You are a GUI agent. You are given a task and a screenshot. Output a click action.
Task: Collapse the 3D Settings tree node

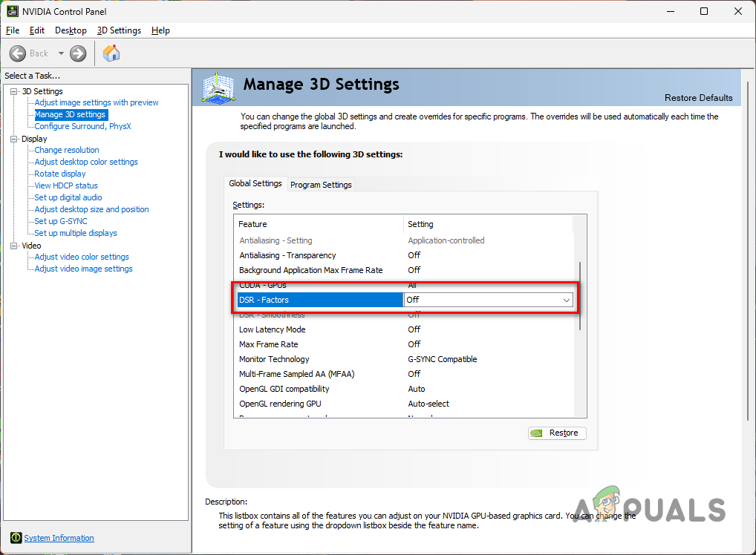14,91
